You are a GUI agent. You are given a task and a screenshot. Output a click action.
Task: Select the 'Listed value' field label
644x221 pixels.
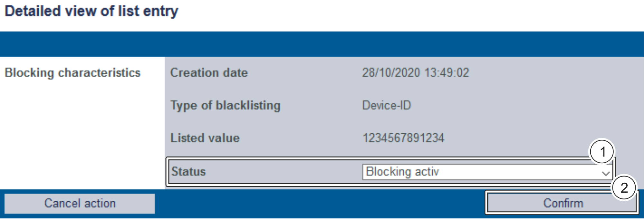[x=205, y=138]
